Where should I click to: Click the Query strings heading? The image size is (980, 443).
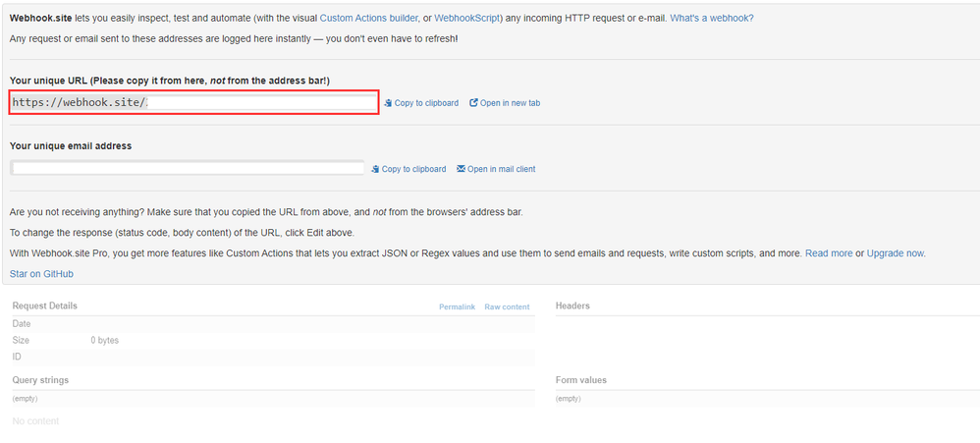coord(40,380)
